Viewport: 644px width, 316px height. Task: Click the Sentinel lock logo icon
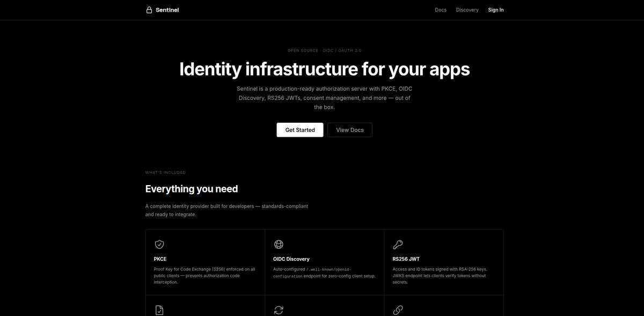(149, 10)
